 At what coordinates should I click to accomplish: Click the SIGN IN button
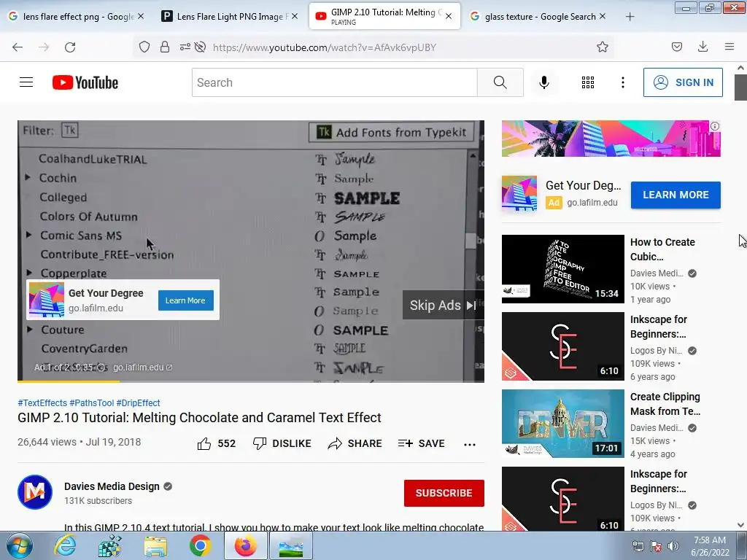click(683, 82)
